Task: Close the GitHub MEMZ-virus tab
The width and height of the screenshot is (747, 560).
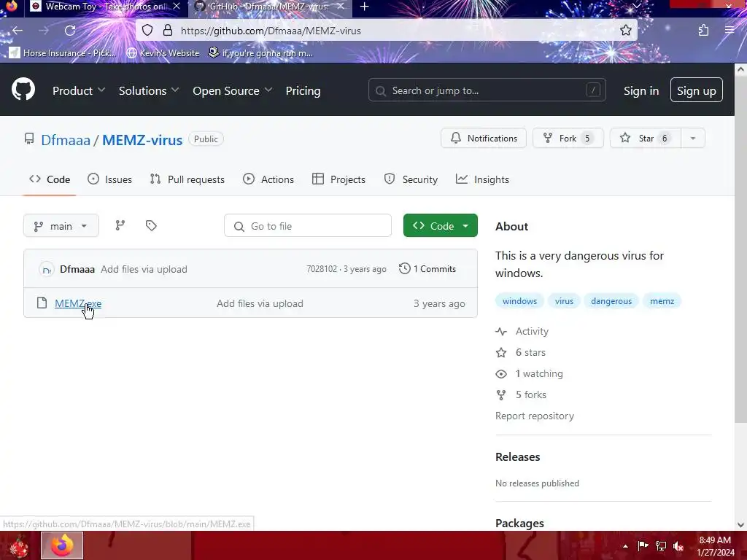Action: pyautogui.click(x=340, y=6)
